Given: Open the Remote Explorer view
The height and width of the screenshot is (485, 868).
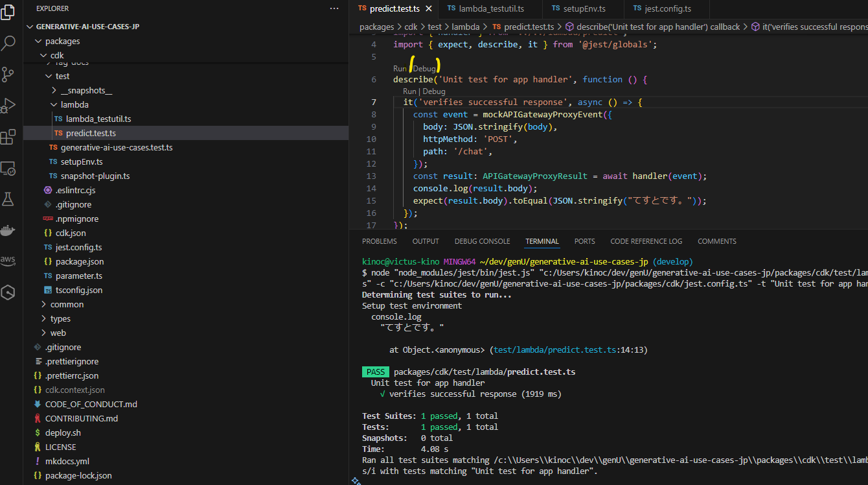Looking at the screenshot, I should point(8,169).
